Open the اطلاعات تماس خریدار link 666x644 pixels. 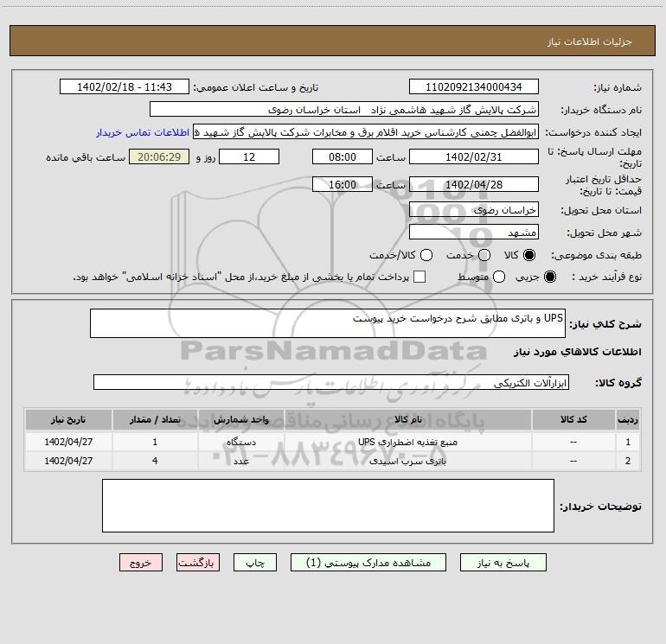coord(143,132)
